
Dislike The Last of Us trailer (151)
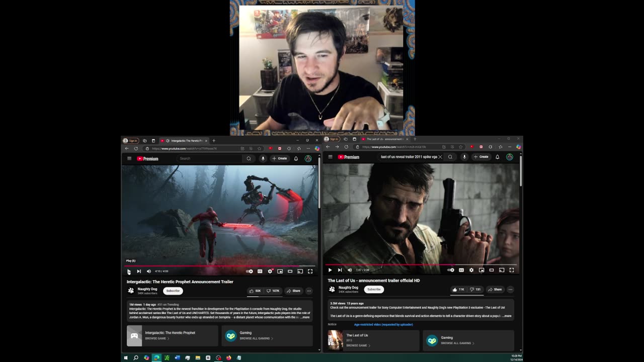[475, 290]
